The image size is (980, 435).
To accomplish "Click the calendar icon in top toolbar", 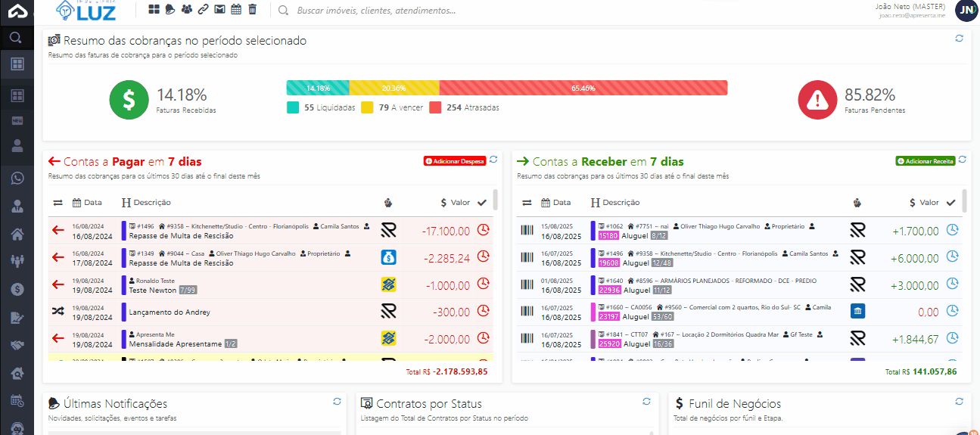I will (x=236, y=10).
